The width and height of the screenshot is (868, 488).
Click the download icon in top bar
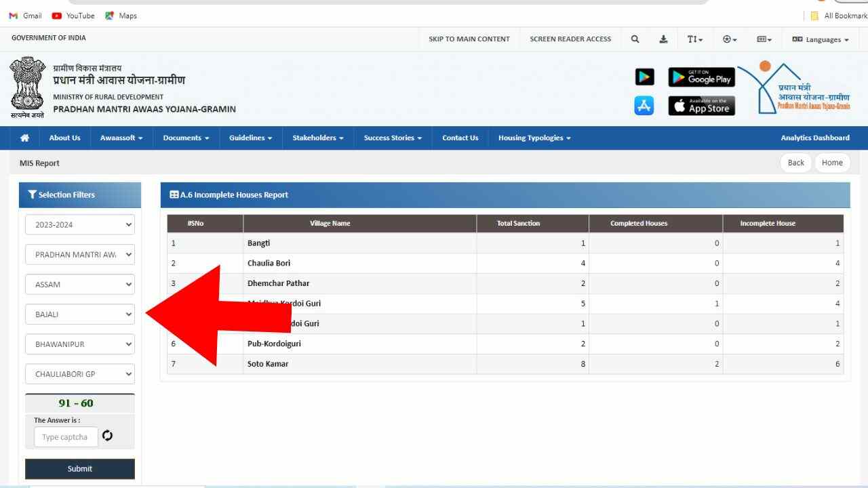point(663,39)
